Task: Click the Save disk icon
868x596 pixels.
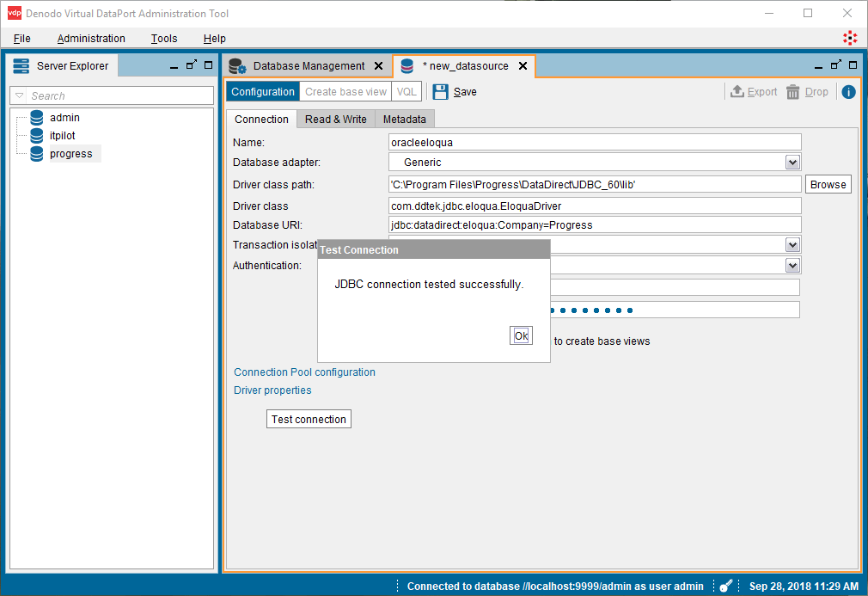Action: (x=440, y=92)
